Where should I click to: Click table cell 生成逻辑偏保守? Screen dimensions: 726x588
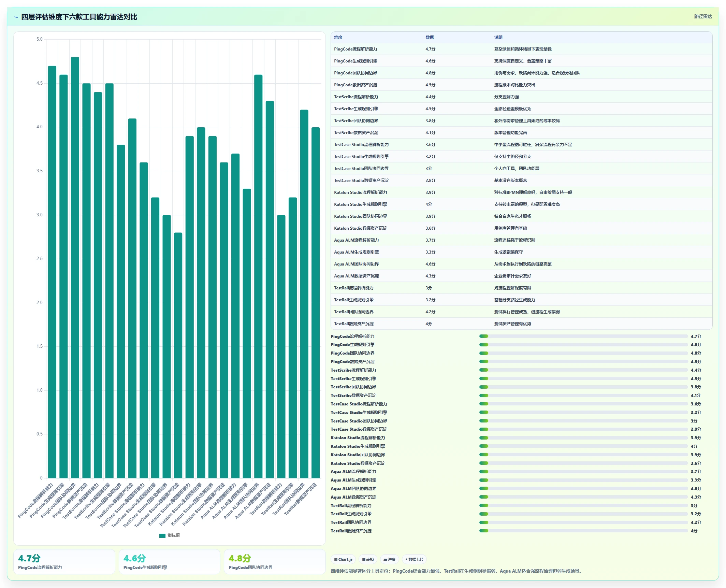[x=508, y=252]
